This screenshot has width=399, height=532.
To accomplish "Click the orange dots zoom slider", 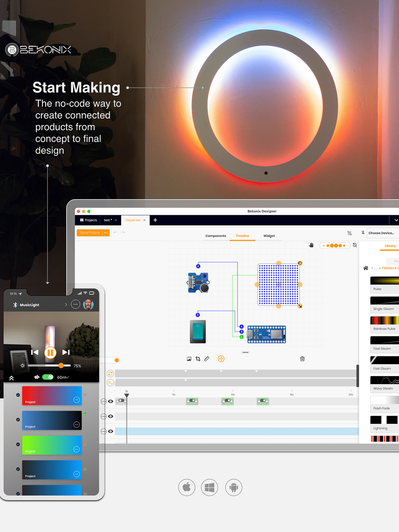I will point(335,245).
